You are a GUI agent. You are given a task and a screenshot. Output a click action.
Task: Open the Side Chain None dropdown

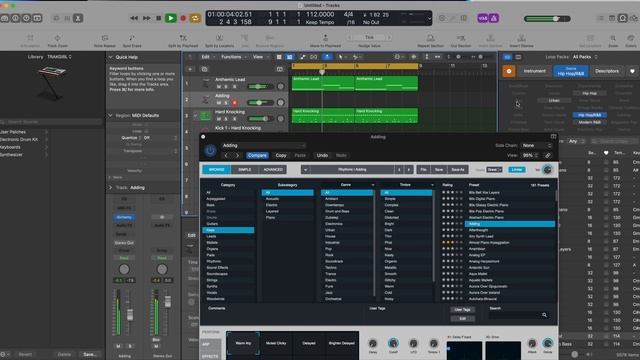tap(536, 145)
